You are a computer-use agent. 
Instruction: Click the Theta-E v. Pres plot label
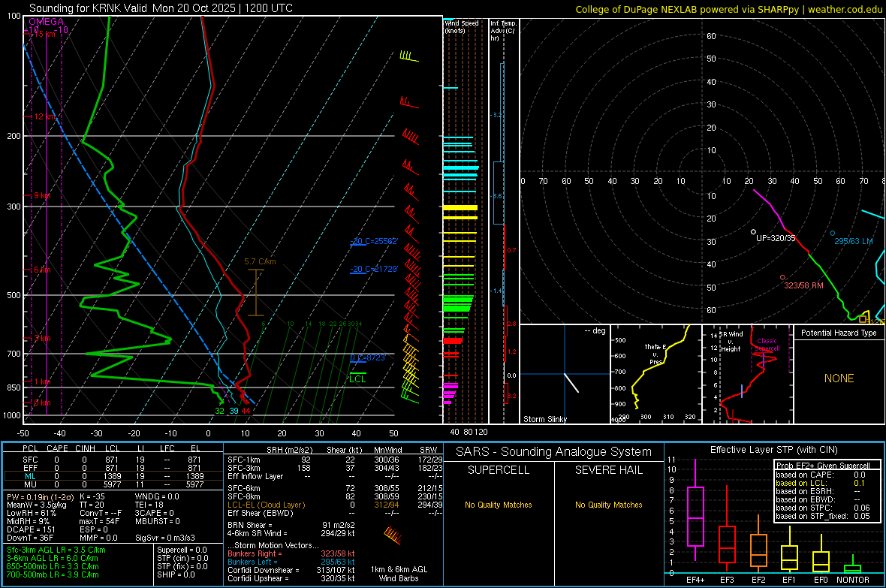point(655,354)
